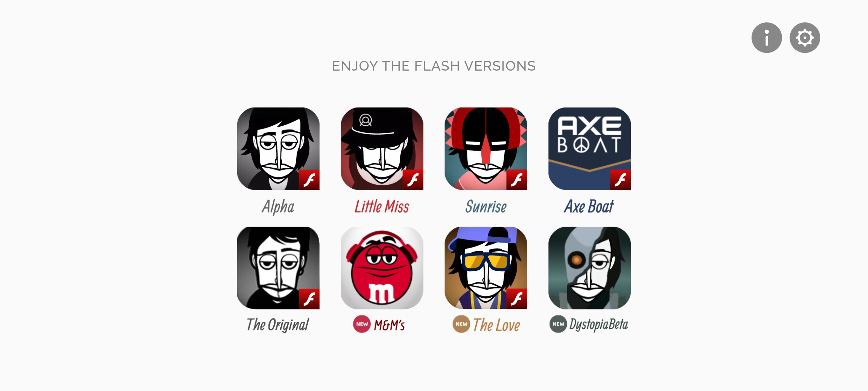Image resolution: width=868 pixels, height=391 pixels.
Task: Click The Original text label
Action: coord(278,325)
